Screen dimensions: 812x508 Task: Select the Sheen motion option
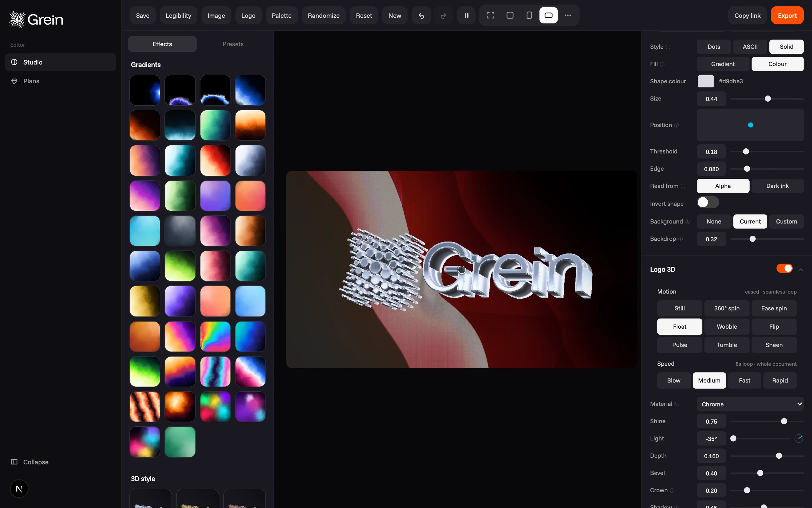(774, 345)
